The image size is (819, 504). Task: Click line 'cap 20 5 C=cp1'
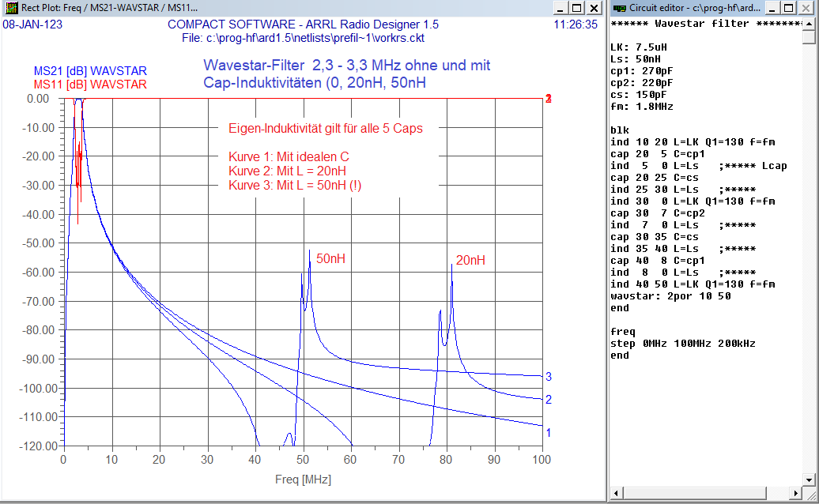[x=658, y=154]
